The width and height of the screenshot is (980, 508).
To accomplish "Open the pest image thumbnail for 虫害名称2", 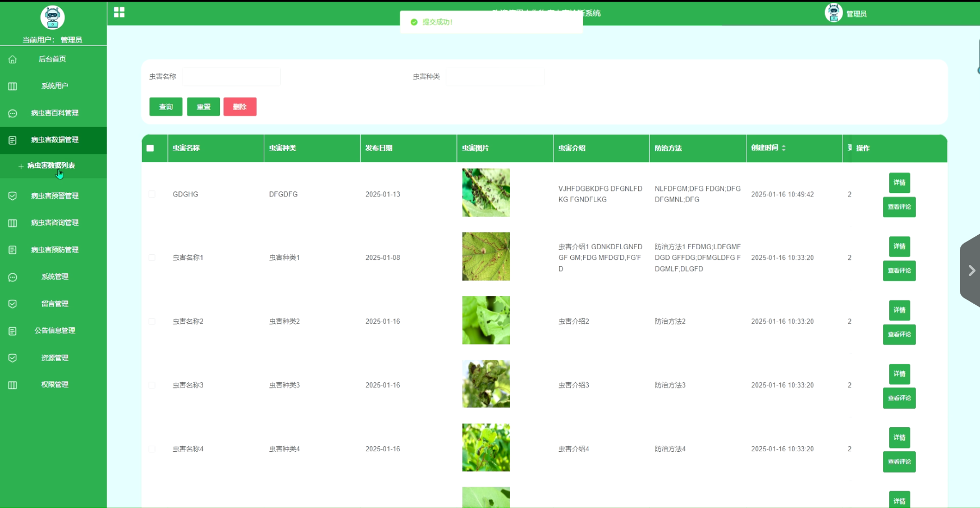I will click(x=486, y=320).
